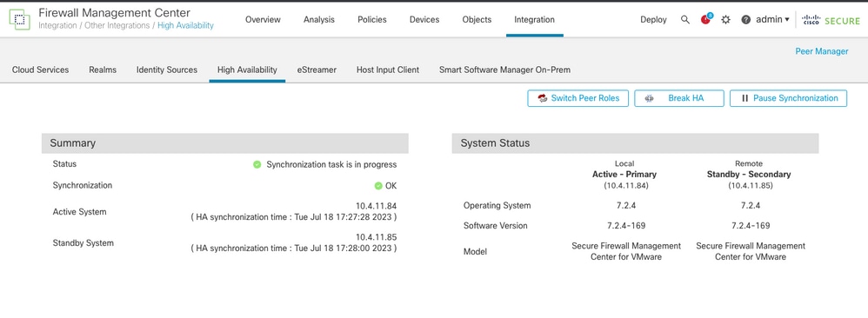868x318 pixels.
Task: Click the System Status panel header
Action: pos(635,143)
